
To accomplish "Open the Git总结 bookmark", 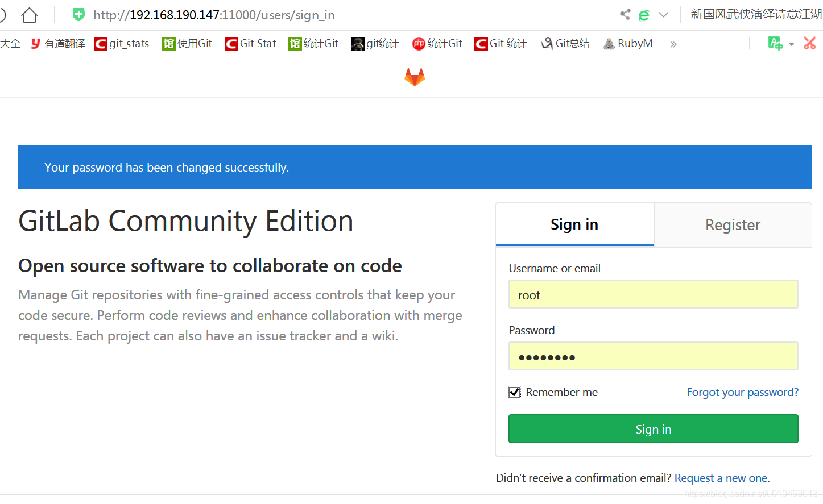I will pyautogui.click(x=565, y=44).
